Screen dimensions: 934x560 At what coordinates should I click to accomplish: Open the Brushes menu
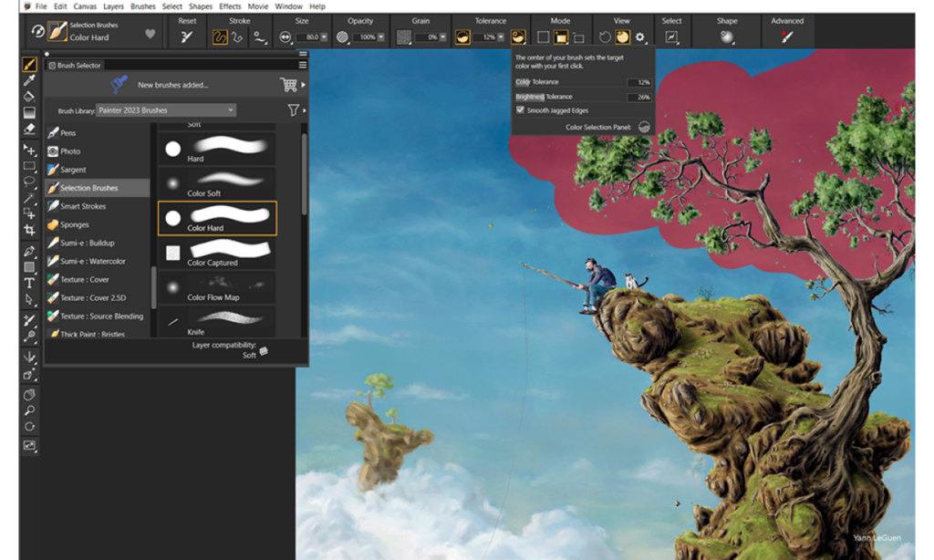143,6
